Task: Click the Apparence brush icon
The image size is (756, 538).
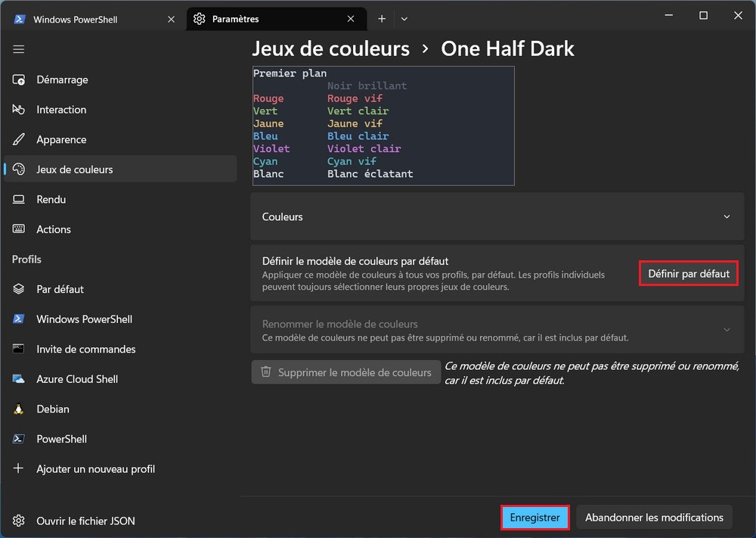Action: [18, 139]
